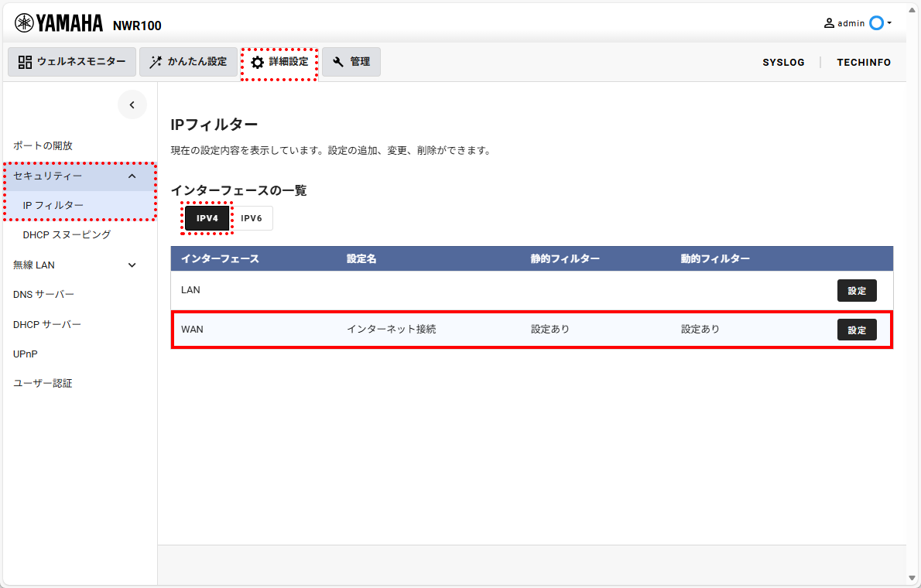Click the wrench icon on 管理
Image resolution: width=921 pixels, height=588 pixels.
(x=338, y=62)
